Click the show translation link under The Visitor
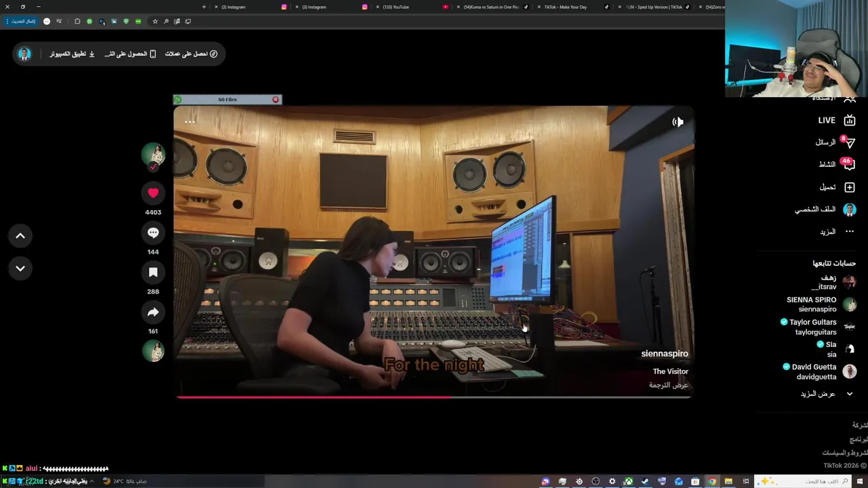Viewport: 868px width, 488px height. coord(669,385)
